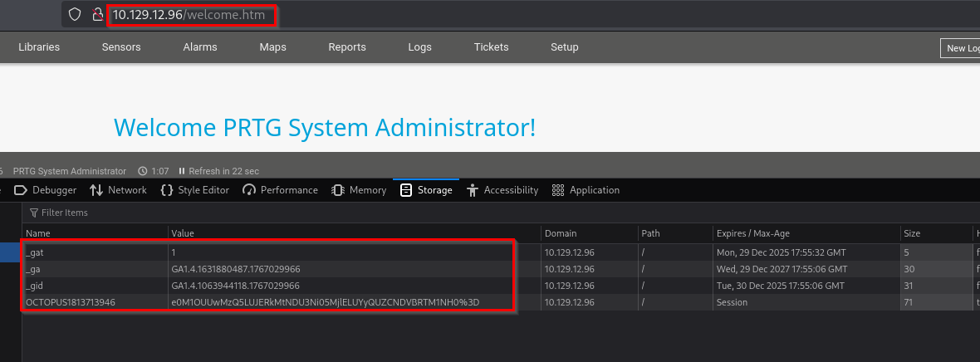Open the Sensors menu
This screenshot has width=980, height=362.
click(x=121, y=47)
